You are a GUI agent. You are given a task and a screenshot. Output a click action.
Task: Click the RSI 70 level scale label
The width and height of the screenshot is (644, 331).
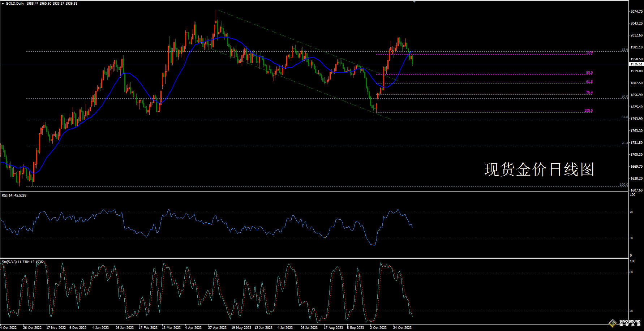(x=632, y=212)
